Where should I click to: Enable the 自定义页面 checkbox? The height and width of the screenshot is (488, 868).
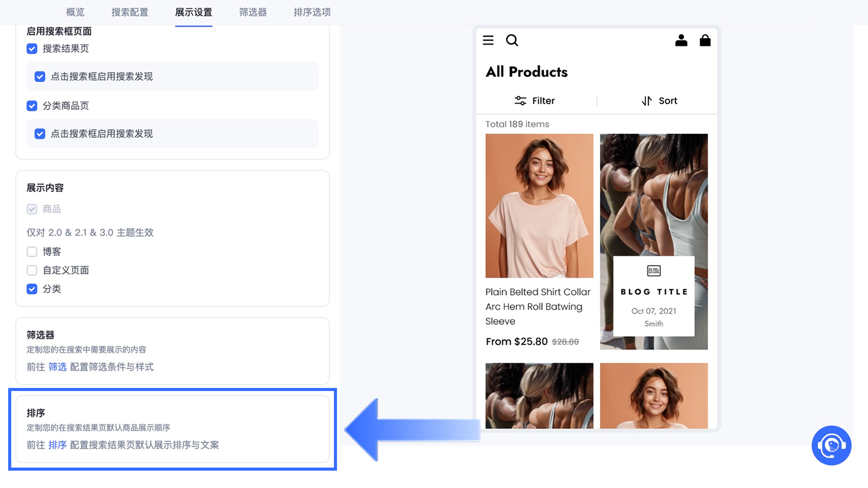(x=32, y=270)
